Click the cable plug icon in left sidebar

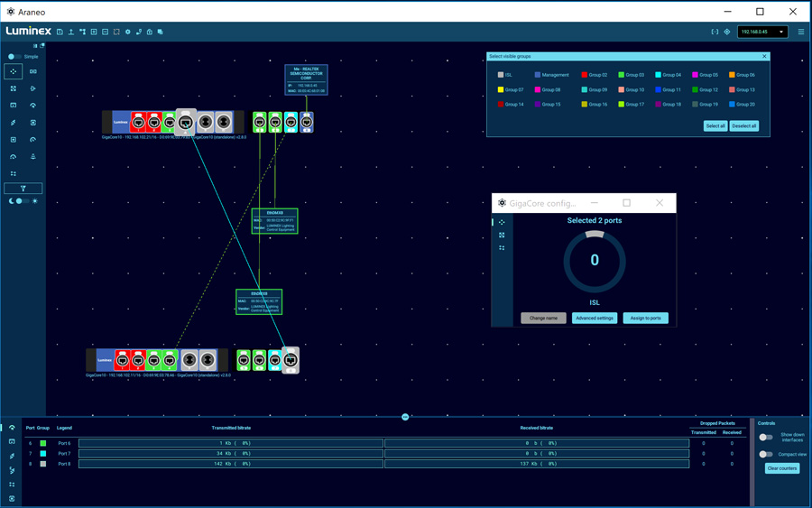pyautogui.click(x=14, y=123)
